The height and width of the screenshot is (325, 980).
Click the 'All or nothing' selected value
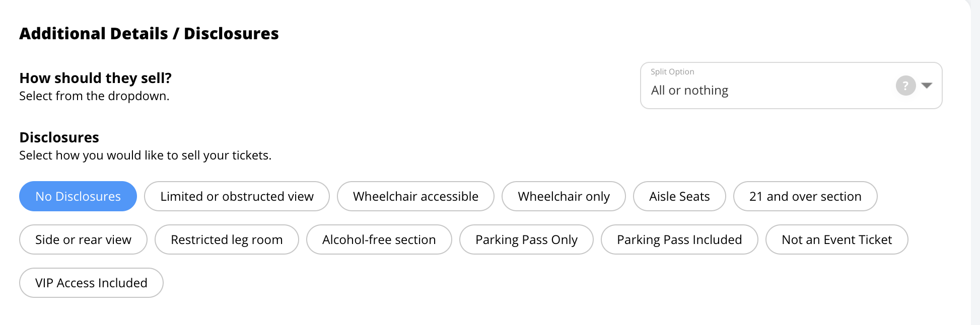pos(690,91)
